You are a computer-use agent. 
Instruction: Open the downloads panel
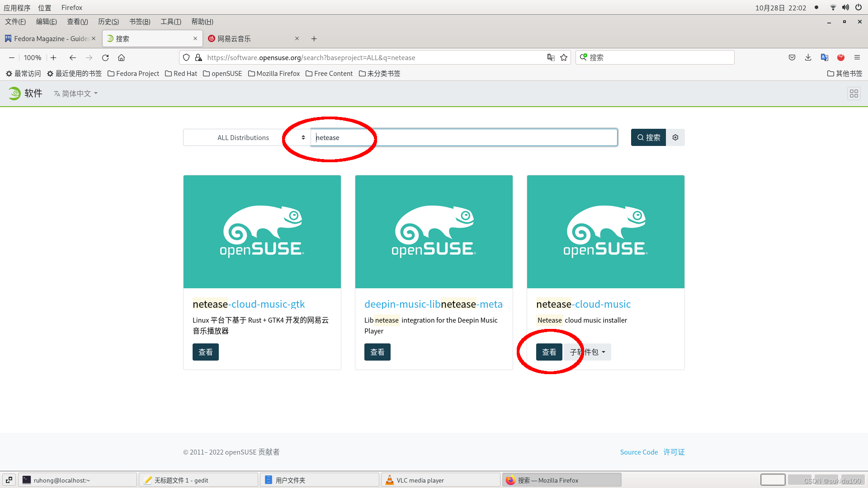(x=808, y=57)
